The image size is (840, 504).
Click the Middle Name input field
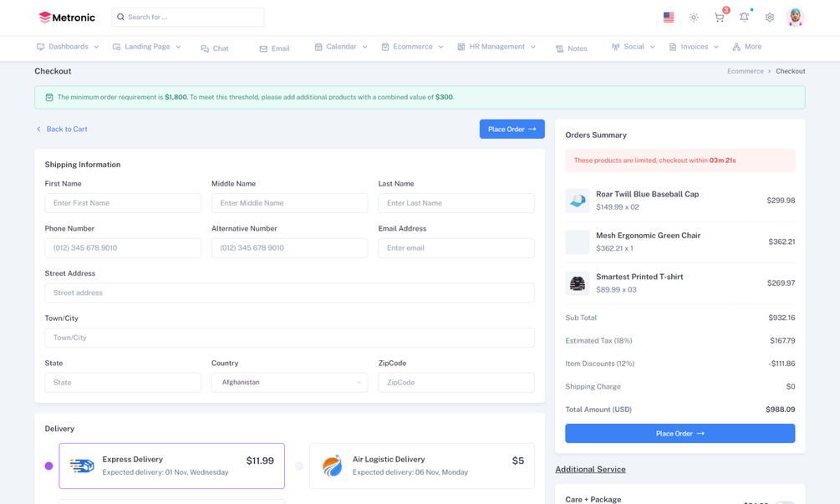[289, 203]
